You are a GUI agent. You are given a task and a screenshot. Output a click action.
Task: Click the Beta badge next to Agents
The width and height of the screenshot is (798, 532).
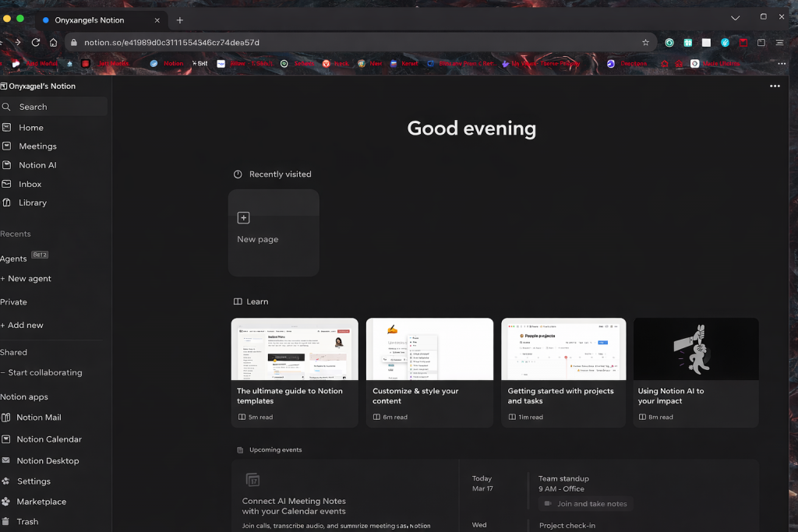40,255
